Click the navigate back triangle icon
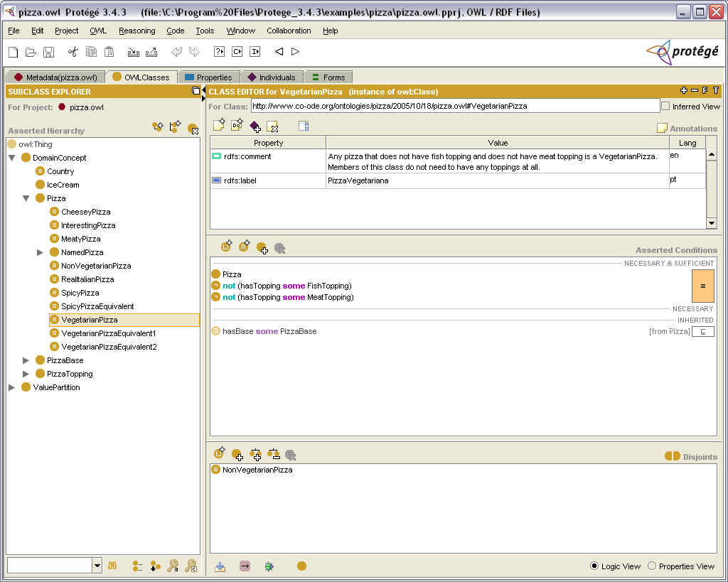The height and width of the screenshot is (582, 728). [x=279, y=52]
